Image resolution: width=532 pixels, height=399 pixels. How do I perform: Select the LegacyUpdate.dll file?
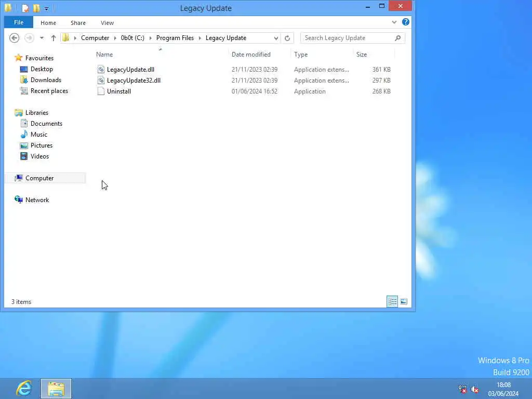click(x=130, y=70)
